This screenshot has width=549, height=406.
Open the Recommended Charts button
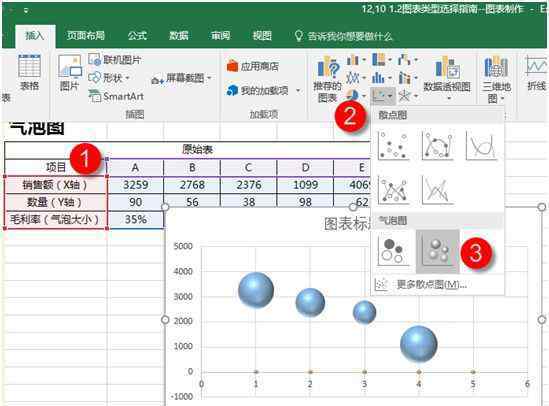[328, 80]
